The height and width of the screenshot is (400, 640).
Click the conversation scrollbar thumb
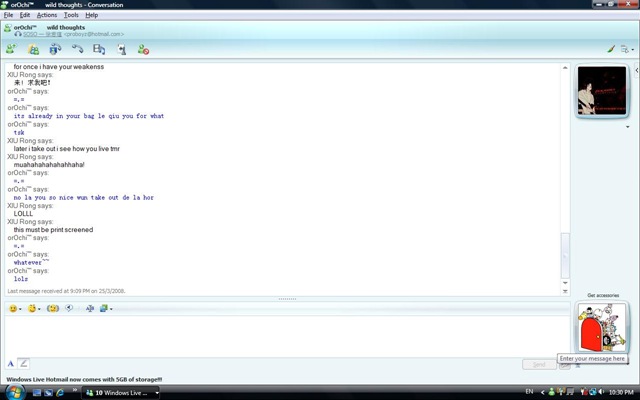[565, 256]
